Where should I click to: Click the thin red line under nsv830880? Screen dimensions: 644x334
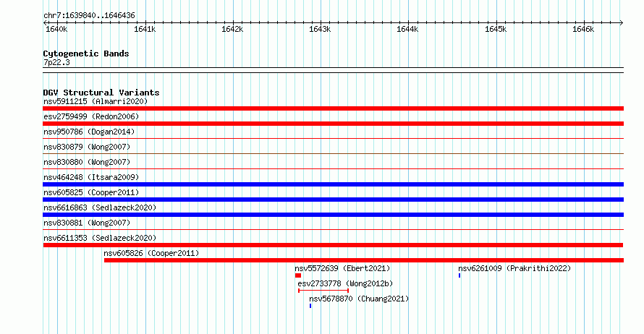coord(333,168)
